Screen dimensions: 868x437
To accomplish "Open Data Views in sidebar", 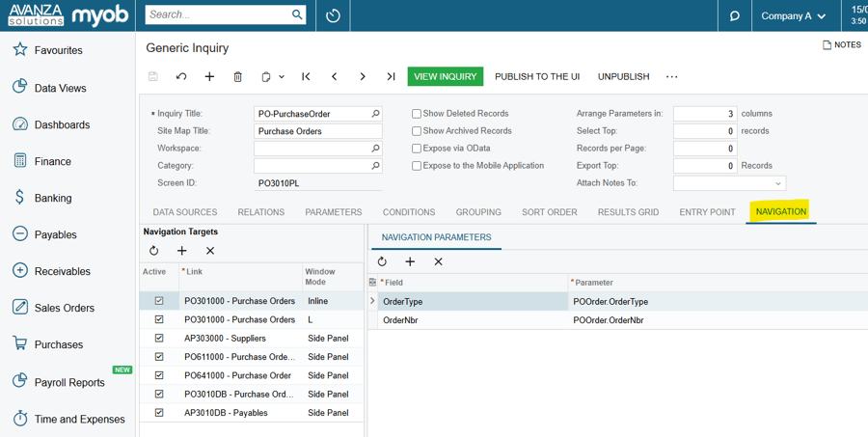I will click(x=61, y=88).
